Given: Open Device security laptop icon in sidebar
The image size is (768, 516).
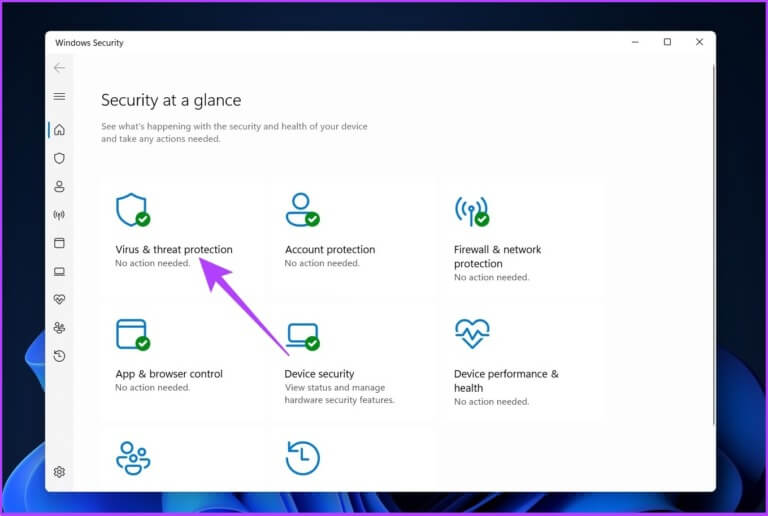Looking at the screenshot, I should click(x=59, y=271).
